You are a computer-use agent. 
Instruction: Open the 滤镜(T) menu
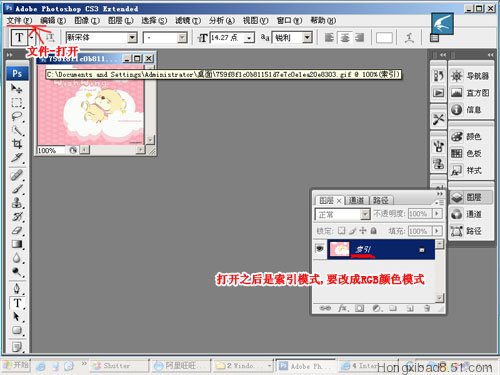coord(188,21)
